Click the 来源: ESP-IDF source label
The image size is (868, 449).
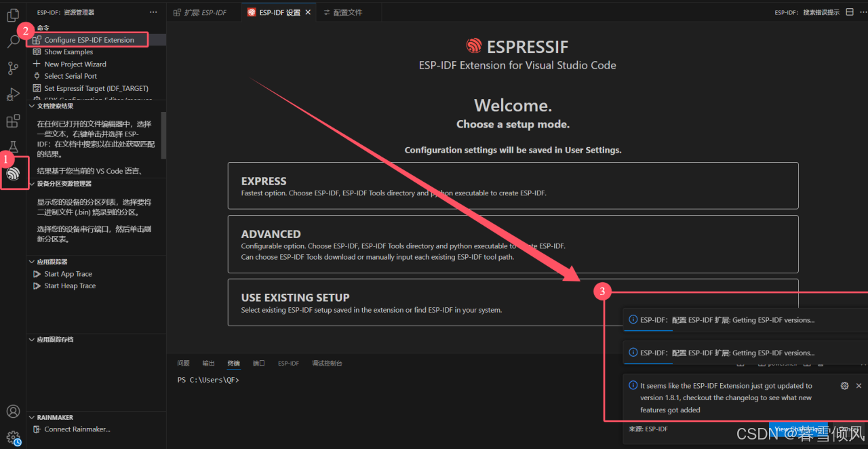(x=648, y=429)
